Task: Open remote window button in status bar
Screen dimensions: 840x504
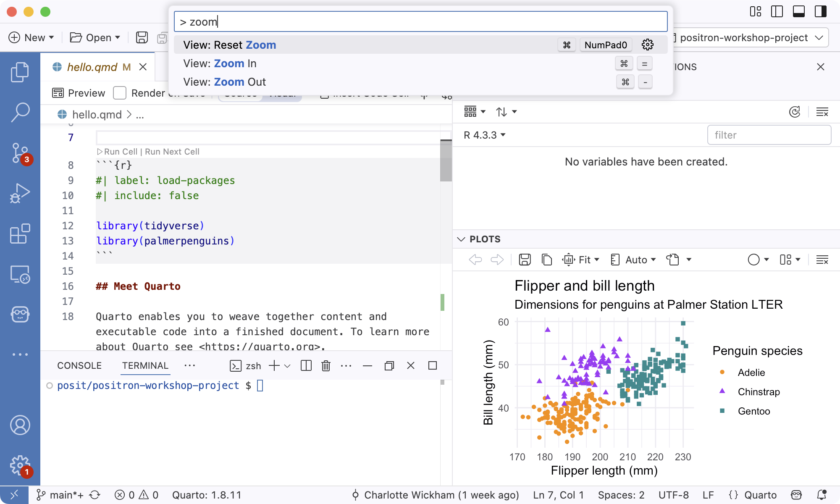Action: pos(14,495)
